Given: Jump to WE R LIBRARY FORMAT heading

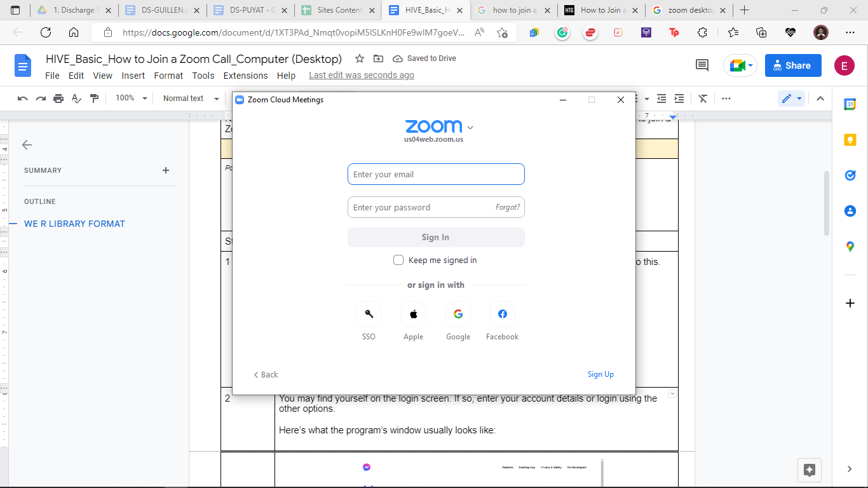Looking at the screenshot, I should (x=74, y=224).
